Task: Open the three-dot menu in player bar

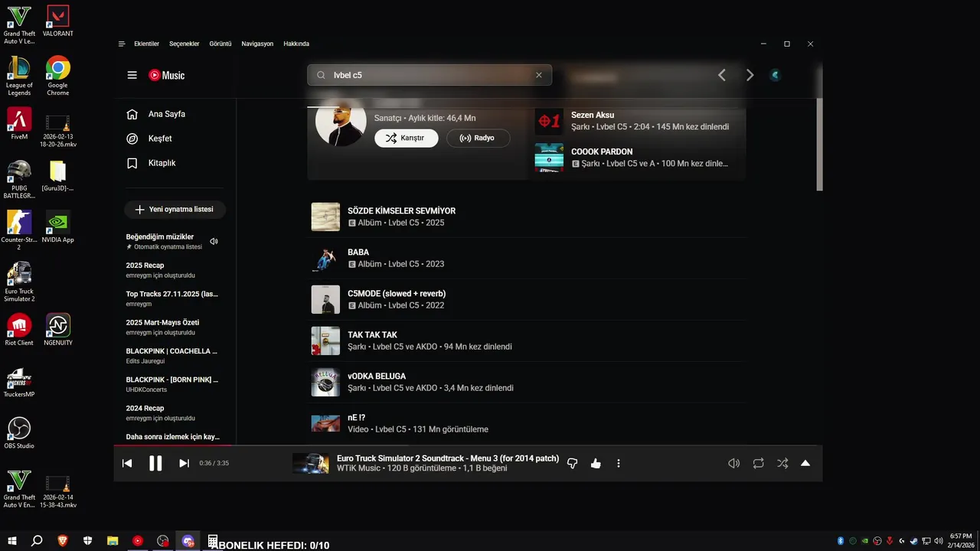Action: pos(619,463)
